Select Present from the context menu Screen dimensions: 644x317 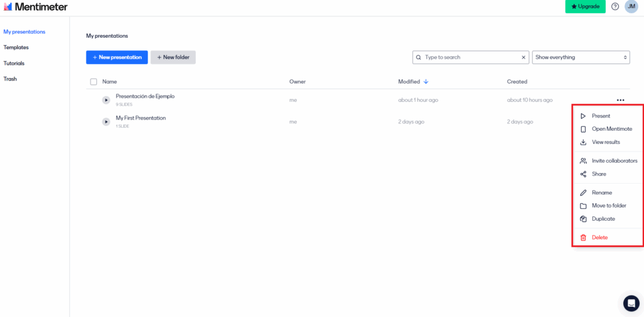tap(601, 116)
